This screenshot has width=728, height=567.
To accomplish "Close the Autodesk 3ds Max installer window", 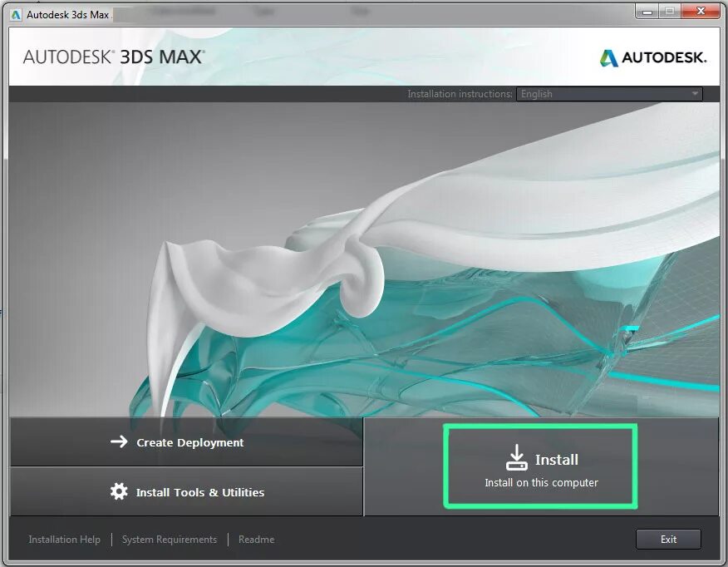I will pyautogui.click(x=701, y=11).
